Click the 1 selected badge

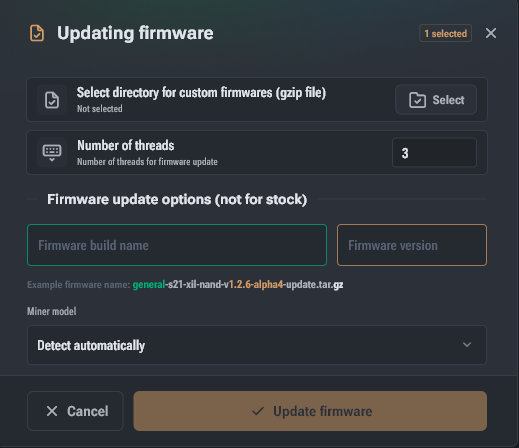pyautogui.click(x=445, y=33)
